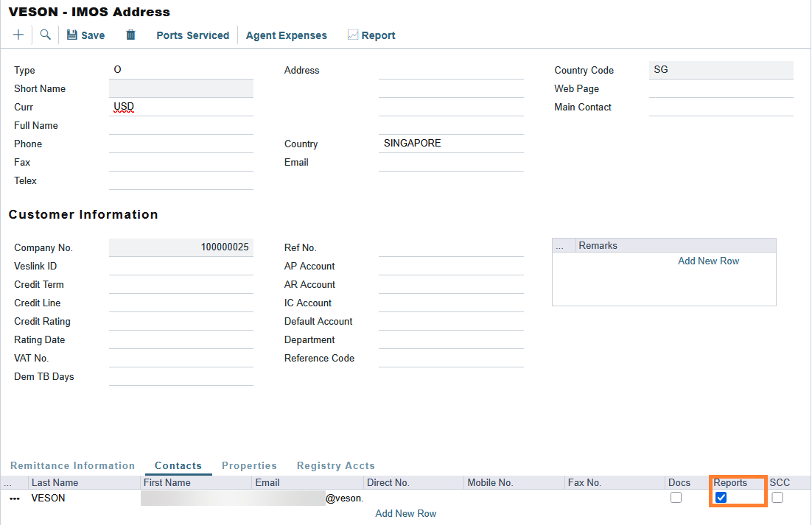Viewport: 812px width, 525px height.
Task: Open the Ports Serviced toolbar item
Action: point(192,35)
